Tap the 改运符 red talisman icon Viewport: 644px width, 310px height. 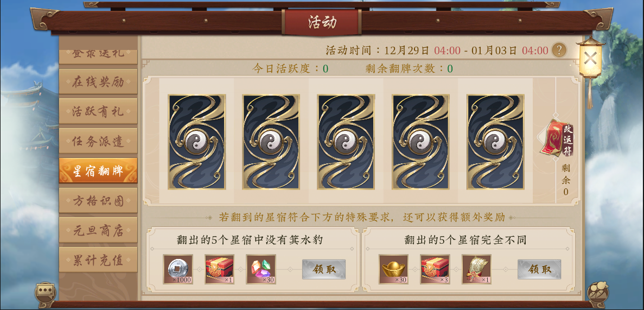tap(557, 139)
